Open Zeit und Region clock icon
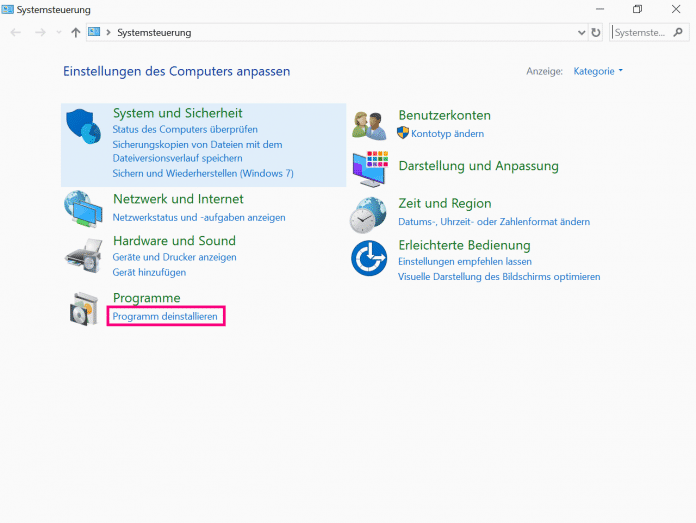The width and height of the screenshot is (696, 523). point(368,215)
